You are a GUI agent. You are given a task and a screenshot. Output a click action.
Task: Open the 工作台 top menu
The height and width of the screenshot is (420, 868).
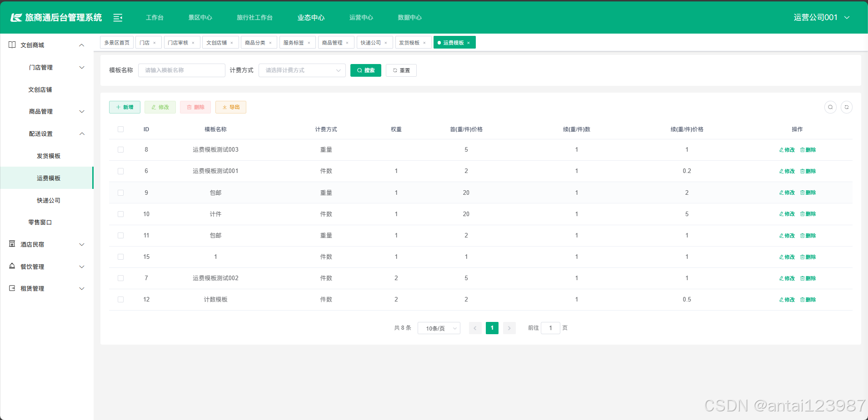click(x=155, y=18)
